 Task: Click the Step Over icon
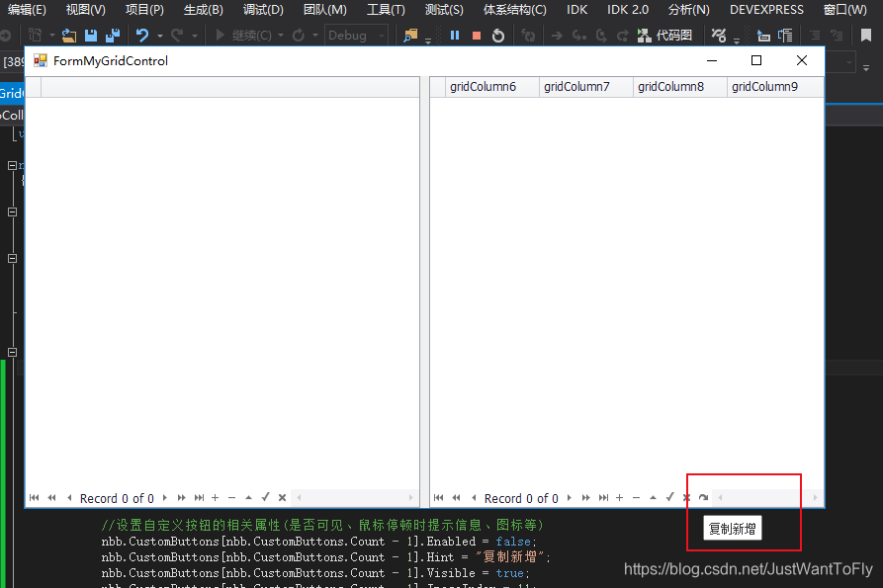click(601, 36)
